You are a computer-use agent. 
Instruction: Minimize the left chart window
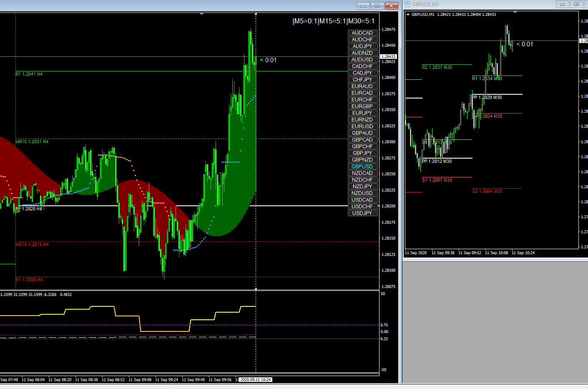(x=363, y=5)
